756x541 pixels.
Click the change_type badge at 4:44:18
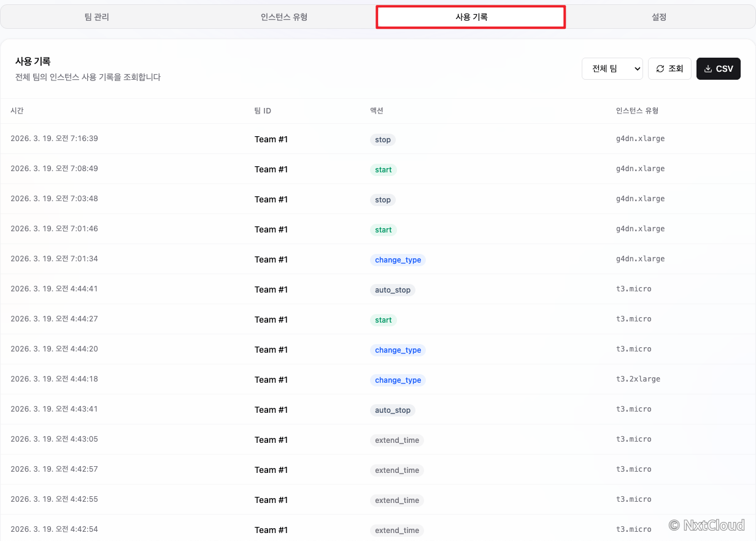pyautogui.click(x=398, y=380)
